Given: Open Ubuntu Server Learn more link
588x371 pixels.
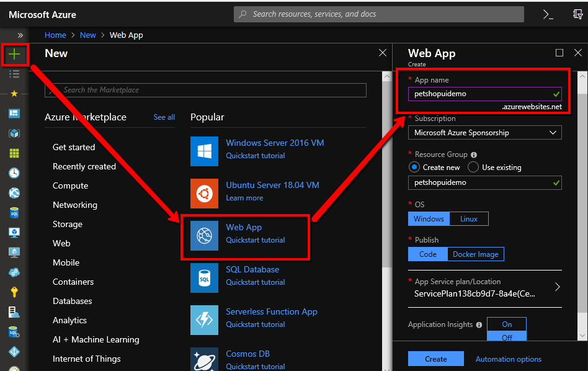Looking at the screenshot, I should pyautogui.click(x=244, y=198).
